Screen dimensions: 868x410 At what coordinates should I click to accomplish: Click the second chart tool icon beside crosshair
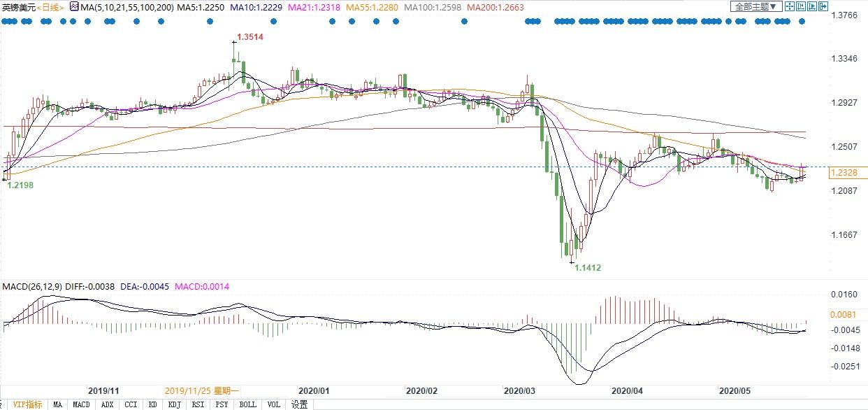[x=800, y=7]
